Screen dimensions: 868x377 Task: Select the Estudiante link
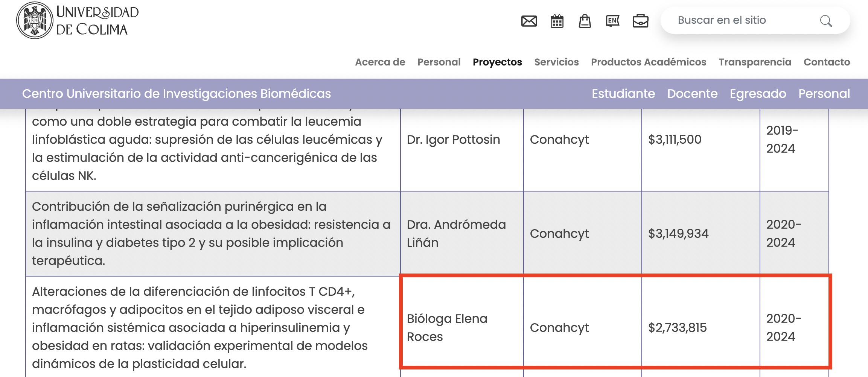pos(623,94)
